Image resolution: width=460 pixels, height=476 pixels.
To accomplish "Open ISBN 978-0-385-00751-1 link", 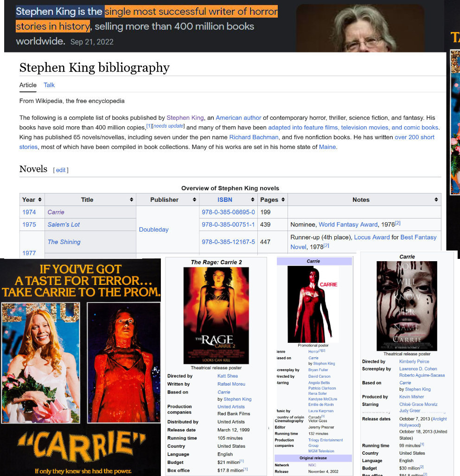I will point(228,225).
